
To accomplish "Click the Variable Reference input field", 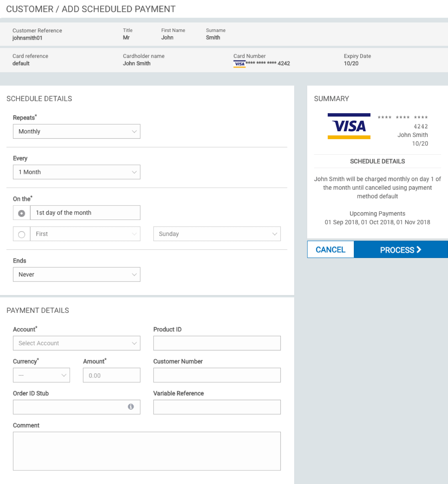I will point(217,407).
